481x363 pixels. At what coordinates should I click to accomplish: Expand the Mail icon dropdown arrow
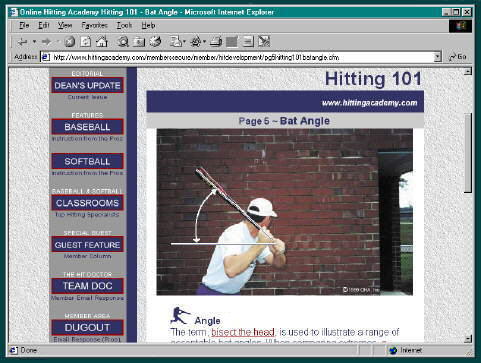[x=184, y=42]
